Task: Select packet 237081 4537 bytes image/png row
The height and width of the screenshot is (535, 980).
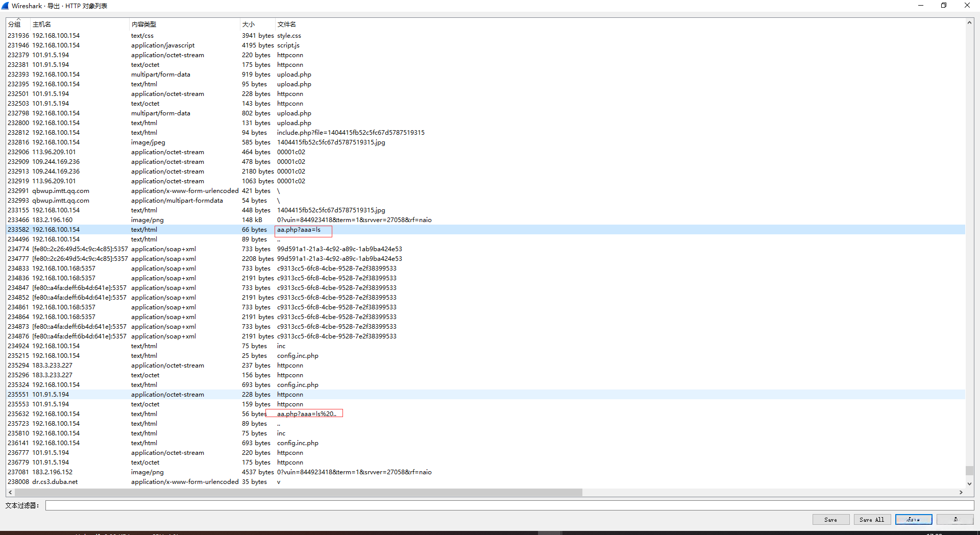Action: [485, 472]
